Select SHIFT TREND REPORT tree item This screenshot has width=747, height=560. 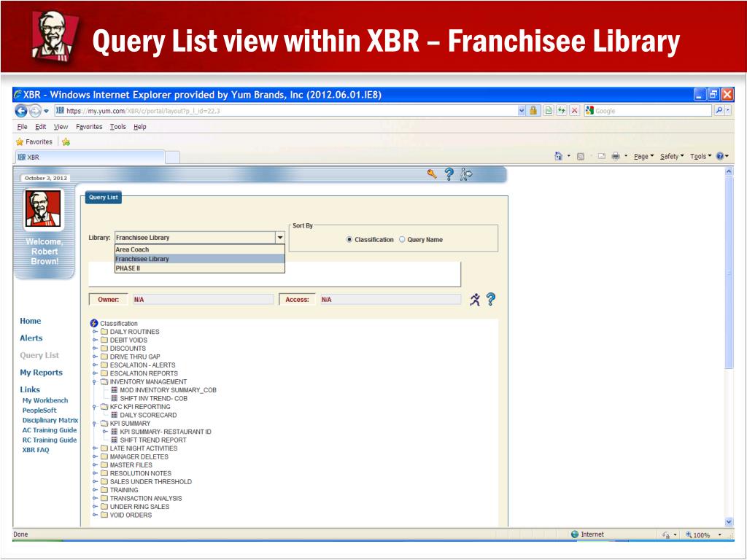[153, 440]
